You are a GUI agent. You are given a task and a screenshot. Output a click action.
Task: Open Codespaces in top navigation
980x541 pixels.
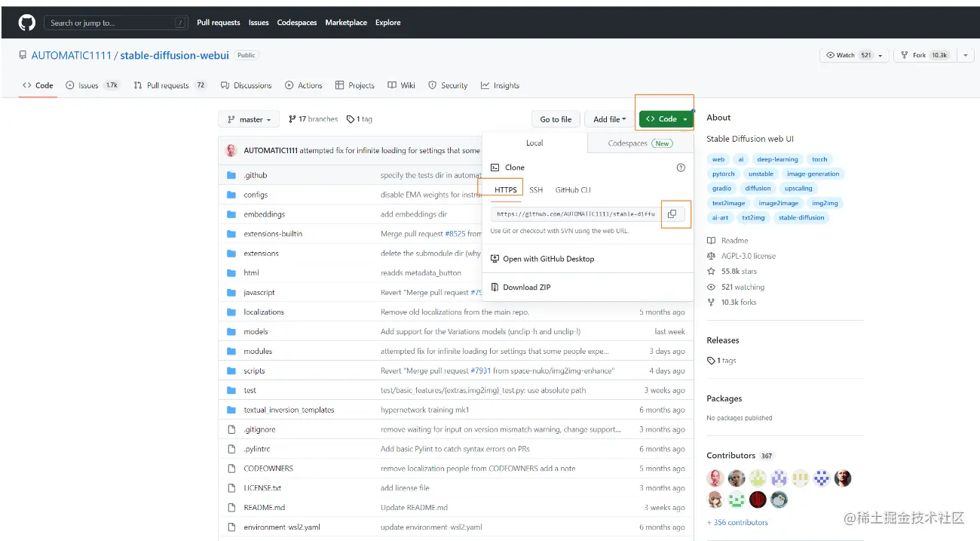[x=297, y=23]
